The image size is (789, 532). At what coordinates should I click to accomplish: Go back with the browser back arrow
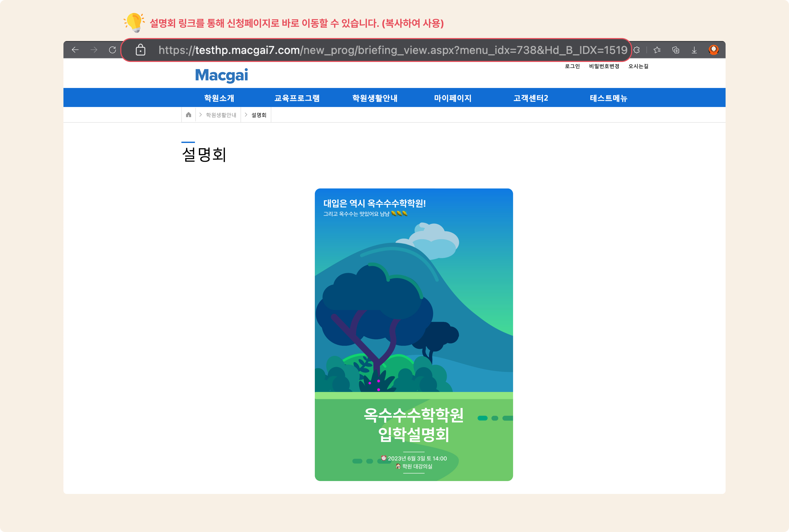[x=75, y=50]
